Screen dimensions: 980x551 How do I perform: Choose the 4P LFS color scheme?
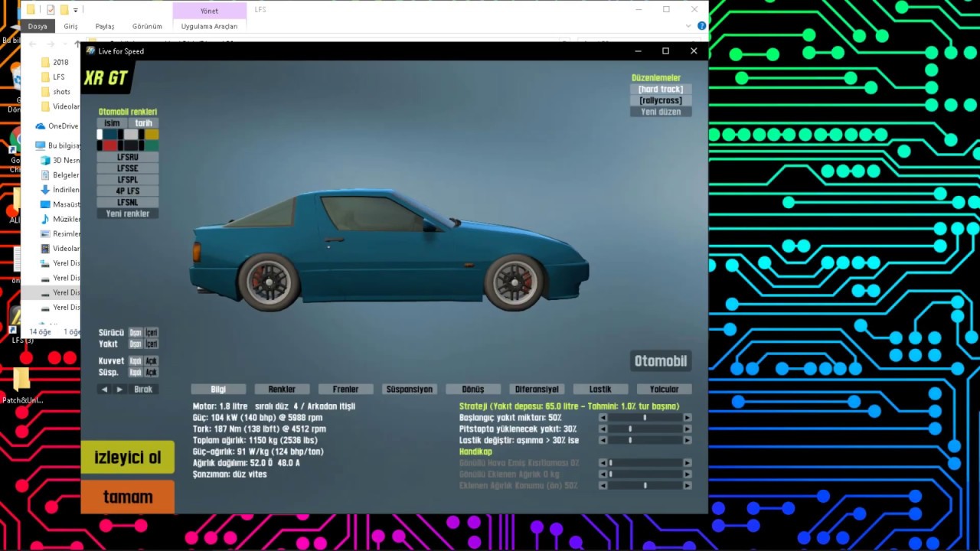[x=128, y=191]
